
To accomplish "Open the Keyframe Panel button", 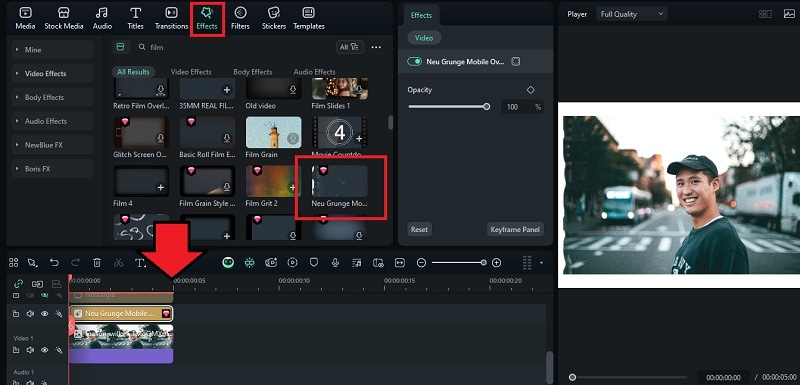I will [515, 229].
